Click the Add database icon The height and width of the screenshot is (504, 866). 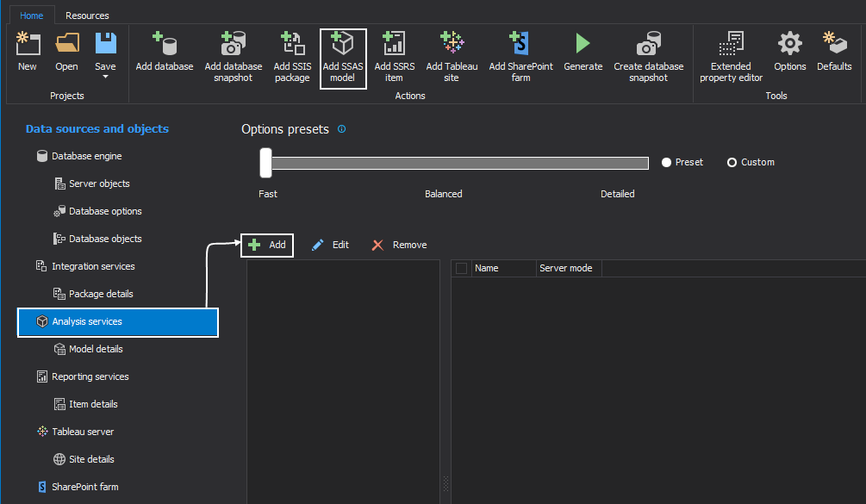coord(164,45)
